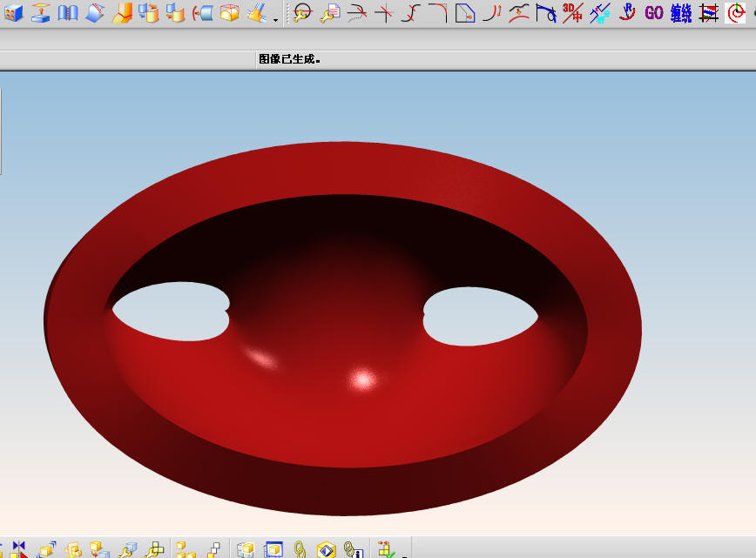Select the curve with red trim line icon
This screenshot has width=756, height=558.
click(357, 13)
